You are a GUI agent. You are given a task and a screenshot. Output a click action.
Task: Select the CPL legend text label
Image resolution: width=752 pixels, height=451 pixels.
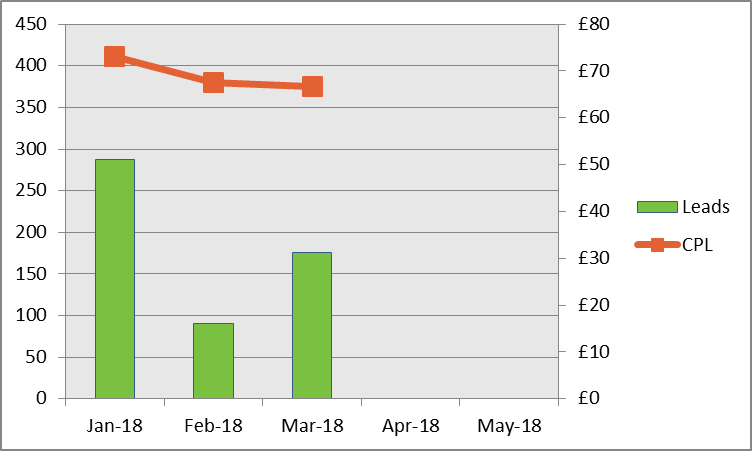coord(698,245)
